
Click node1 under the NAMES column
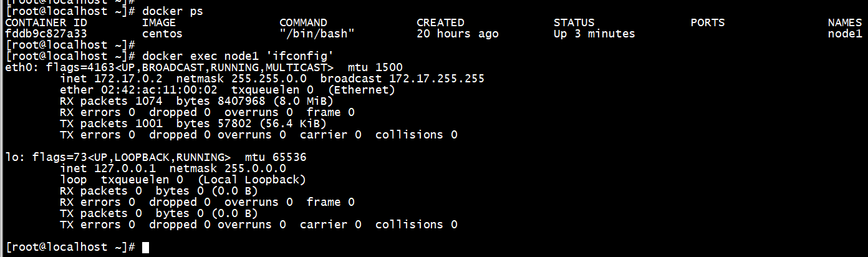(x=844, y=34)
